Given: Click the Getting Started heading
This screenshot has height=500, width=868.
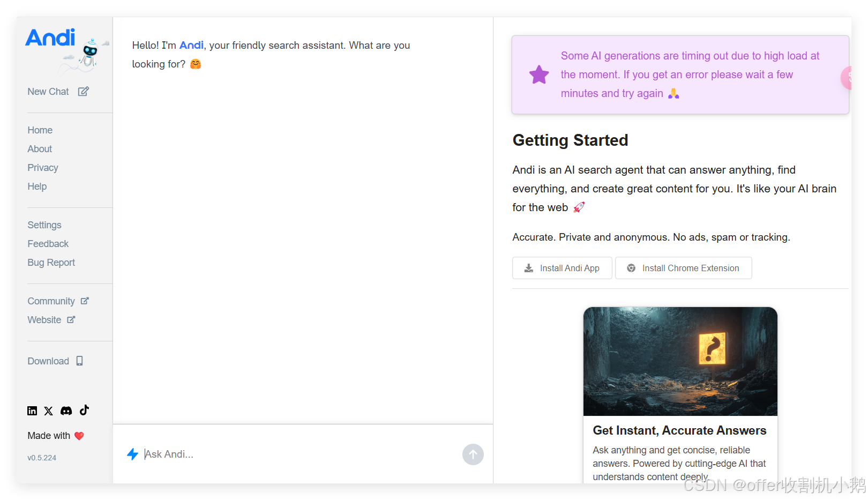Looking at the screenshot, I should click(x=570, y=140).
